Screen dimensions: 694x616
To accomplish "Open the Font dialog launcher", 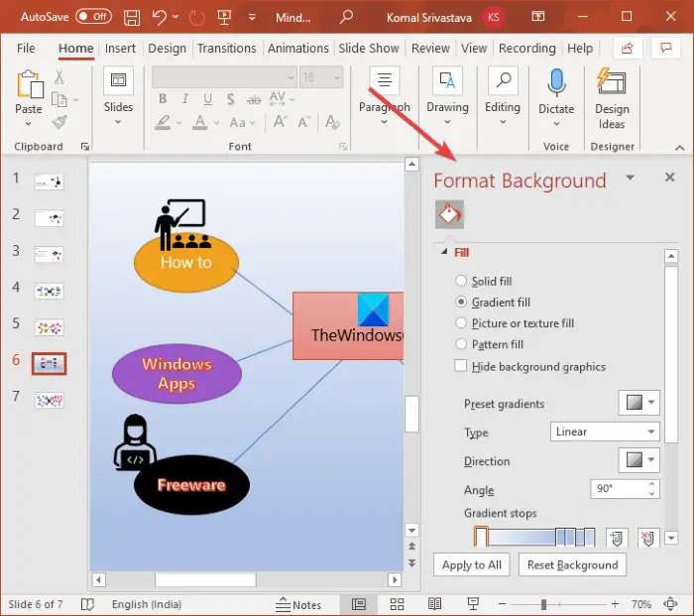I will 343,147.
